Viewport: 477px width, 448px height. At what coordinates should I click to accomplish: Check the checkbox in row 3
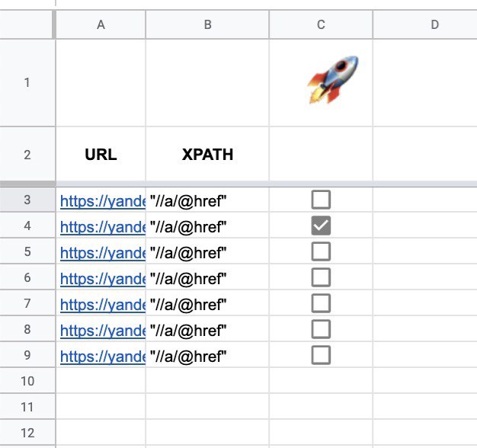[x=321, y=200]
